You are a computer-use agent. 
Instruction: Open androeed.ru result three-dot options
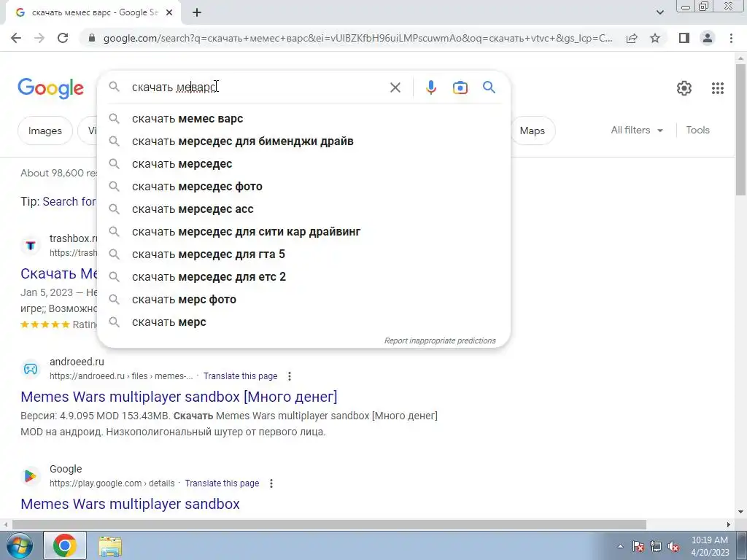click(289, 376)
